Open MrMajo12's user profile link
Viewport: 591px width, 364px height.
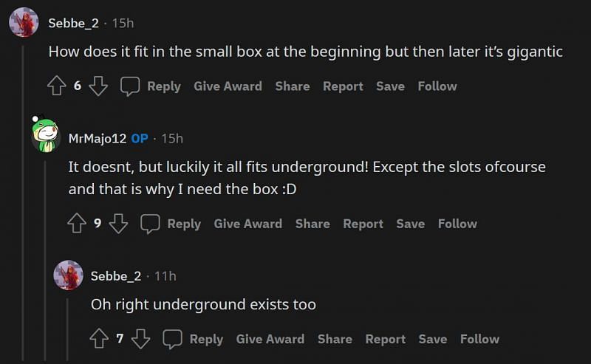pyautogui.click(x=97, y=138)
